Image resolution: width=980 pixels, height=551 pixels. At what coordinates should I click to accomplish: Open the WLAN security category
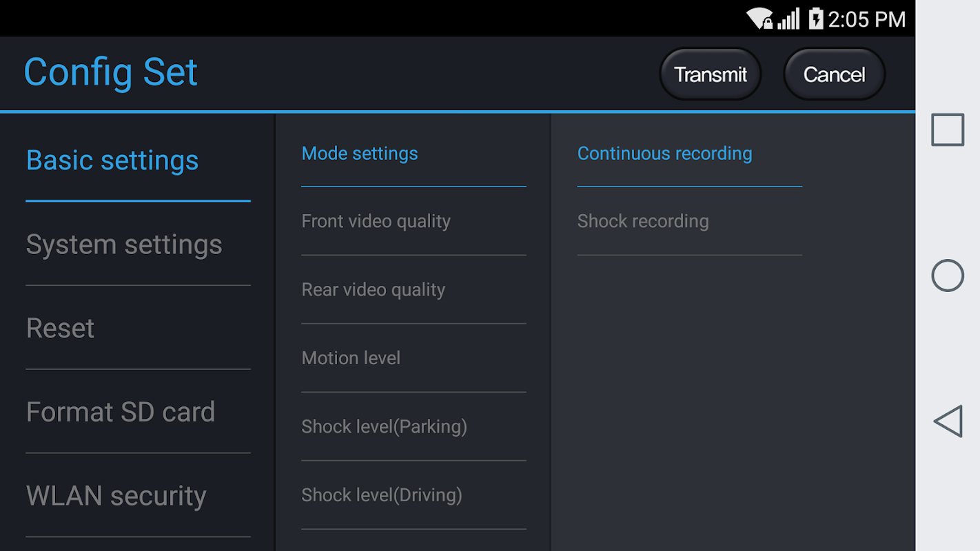(116, 496)
